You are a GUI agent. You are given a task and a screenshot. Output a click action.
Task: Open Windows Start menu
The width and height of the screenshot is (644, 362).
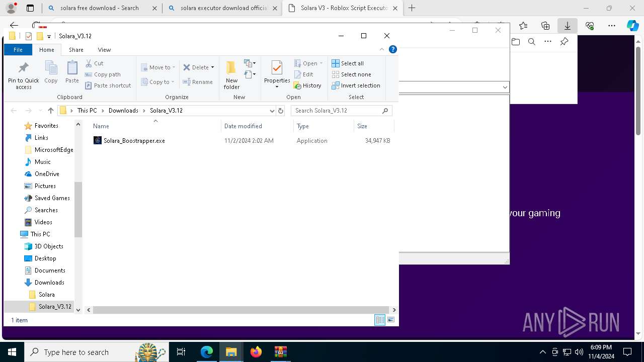pos(12,352)
